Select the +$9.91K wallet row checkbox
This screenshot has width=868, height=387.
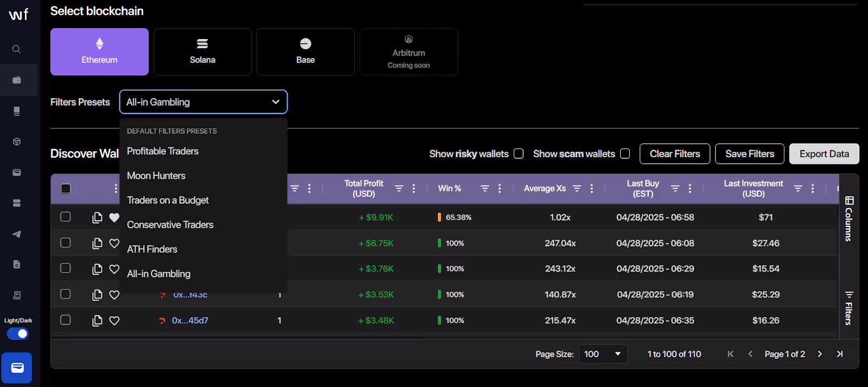(66, 217)
